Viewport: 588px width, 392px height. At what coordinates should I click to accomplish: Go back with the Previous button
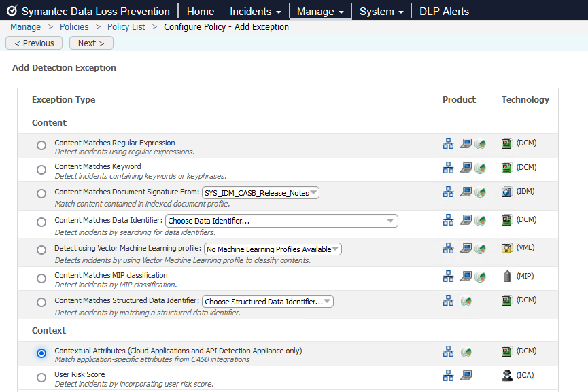tap(34, 43)
